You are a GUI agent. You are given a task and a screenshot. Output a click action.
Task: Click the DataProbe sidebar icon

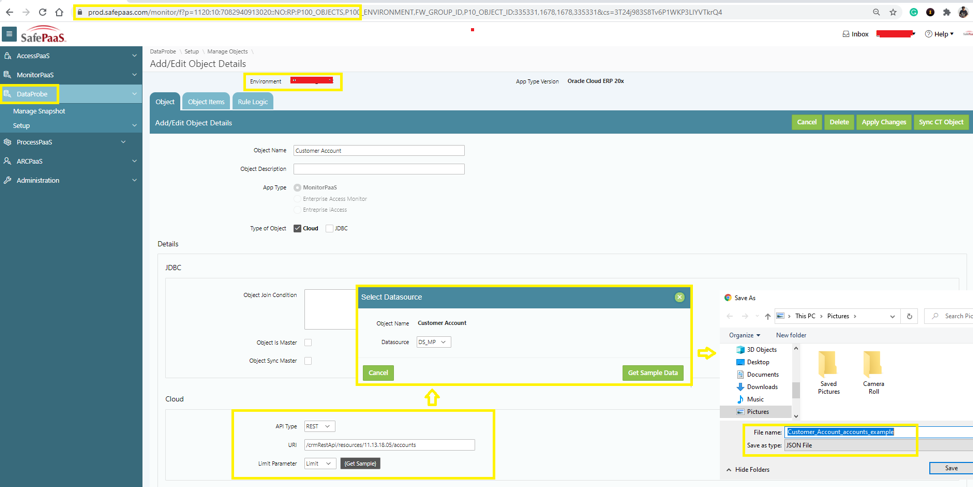point(7,94)
